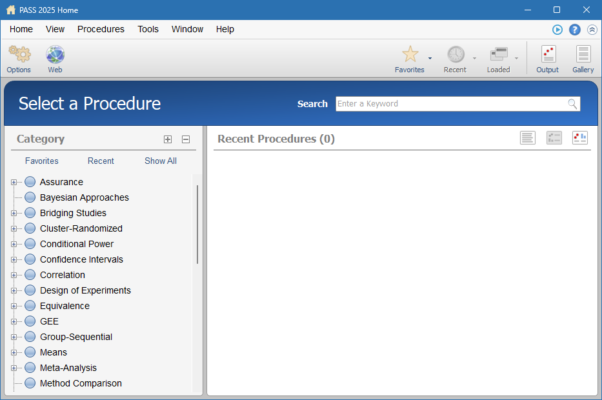Open the Favorites dropdown arrow

click(x=430, y=58)
